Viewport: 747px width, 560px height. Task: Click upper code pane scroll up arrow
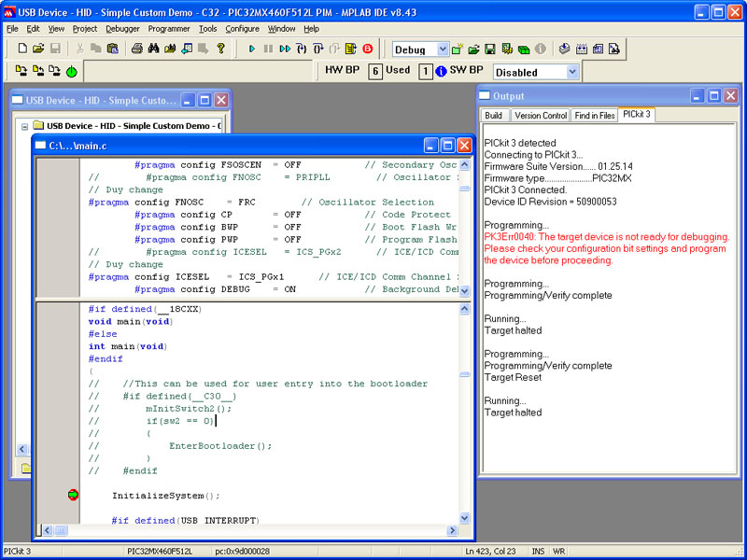click(x=464, y=165)
